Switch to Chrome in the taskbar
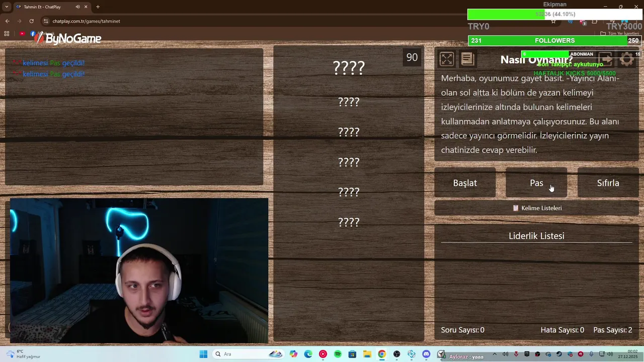The image size is (644, 362). [x=382, y=354]
